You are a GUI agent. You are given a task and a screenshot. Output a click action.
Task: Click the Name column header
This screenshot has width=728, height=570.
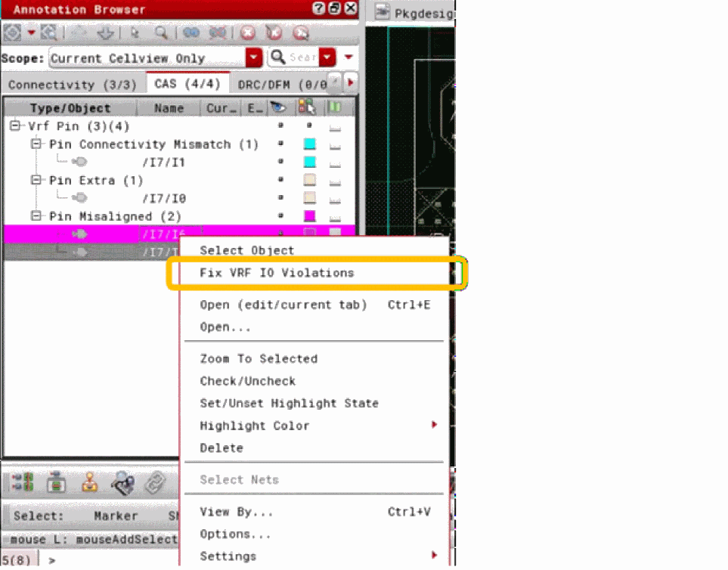coord(169,108)
